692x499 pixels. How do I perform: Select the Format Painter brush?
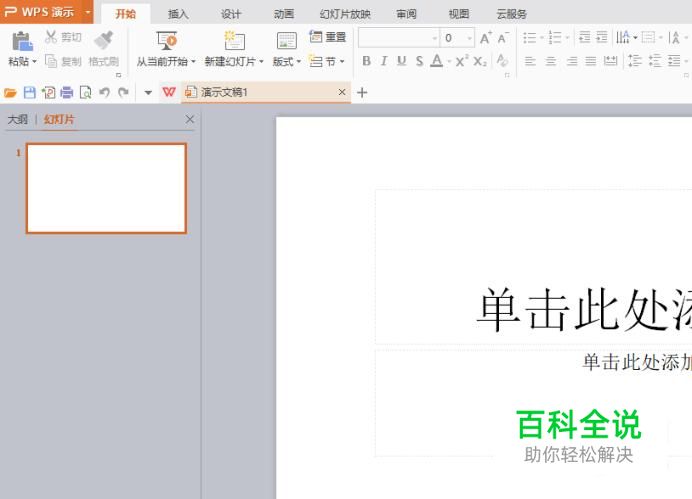click(x=103, y=40)
